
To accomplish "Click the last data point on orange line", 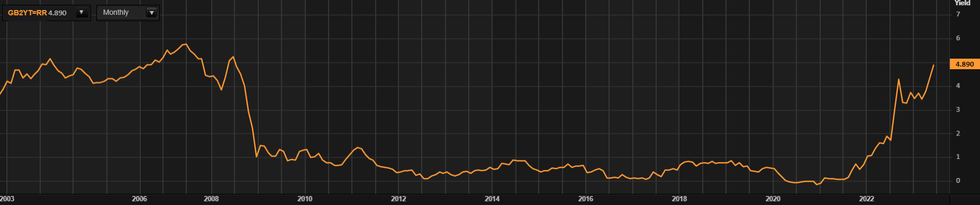I will (x=933, y=65).
